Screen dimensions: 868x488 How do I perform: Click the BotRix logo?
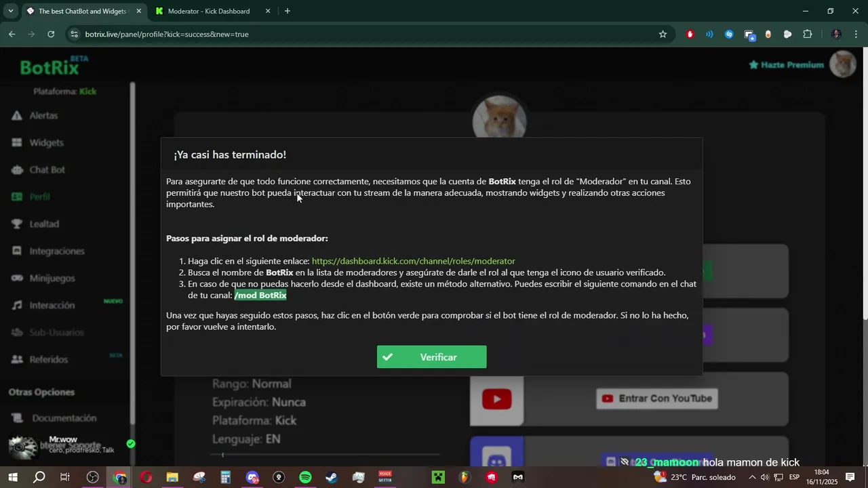point(53,66)
